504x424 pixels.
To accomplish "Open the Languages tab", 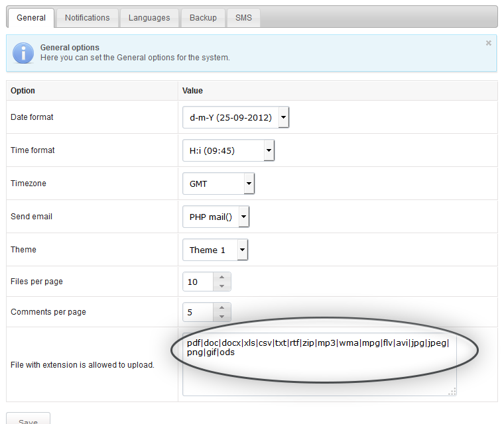I will [x=149, y=18].
